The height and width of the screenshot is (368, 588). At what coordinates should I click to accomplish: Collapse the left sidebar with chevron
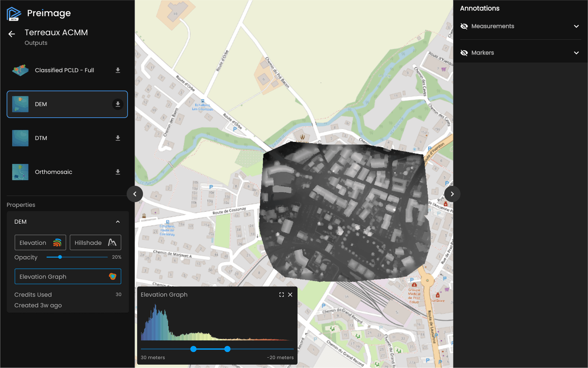tap(135, 194)
